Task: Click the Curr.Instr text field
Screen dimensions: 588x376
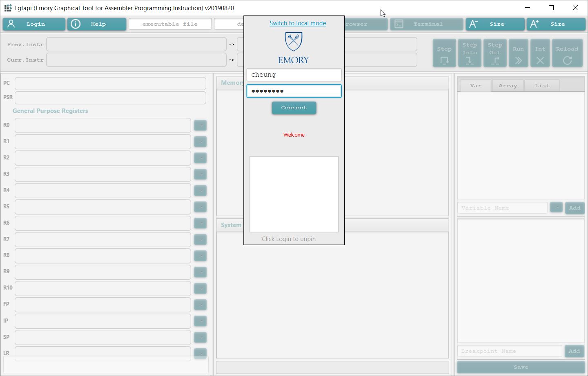Action: click(x=136, y=60)
